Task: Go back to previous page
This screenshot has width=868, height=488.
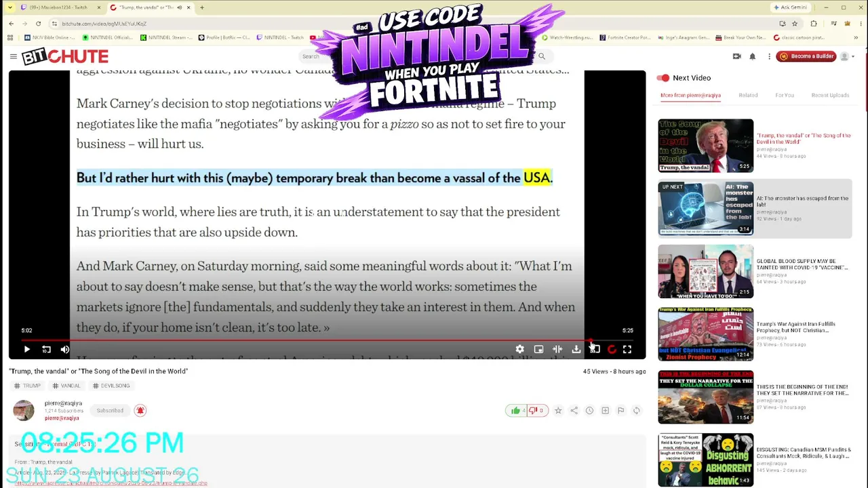Action: pyautogui.click(x=11, y=24)
